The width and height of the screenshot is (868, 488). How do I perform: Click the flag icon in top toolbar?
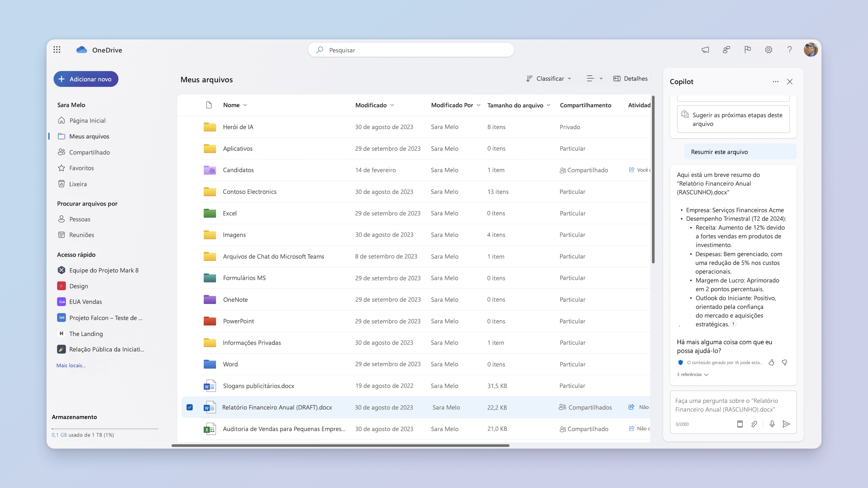point(748,49)
